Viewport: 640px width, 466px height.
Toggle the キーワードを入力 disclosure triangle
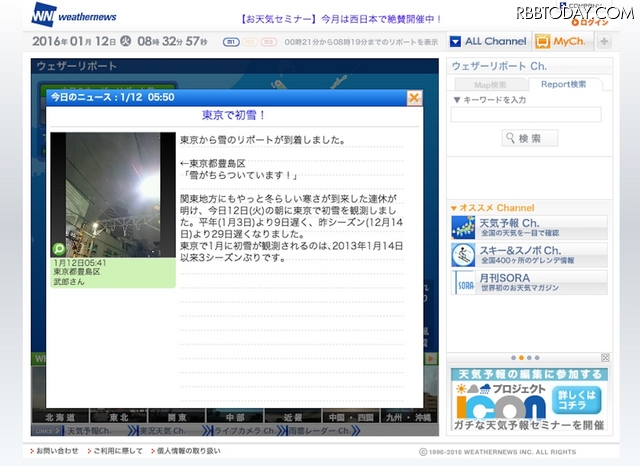pos(457,100)
